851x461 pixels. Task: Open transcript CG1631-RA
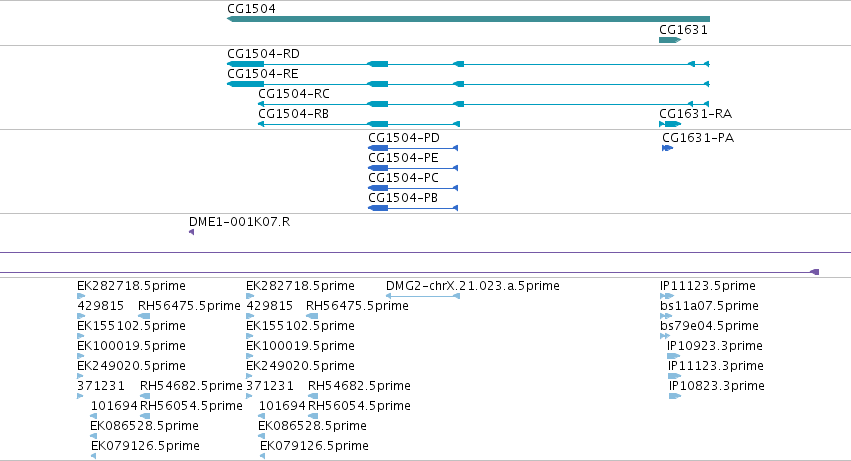coord(695,114)
